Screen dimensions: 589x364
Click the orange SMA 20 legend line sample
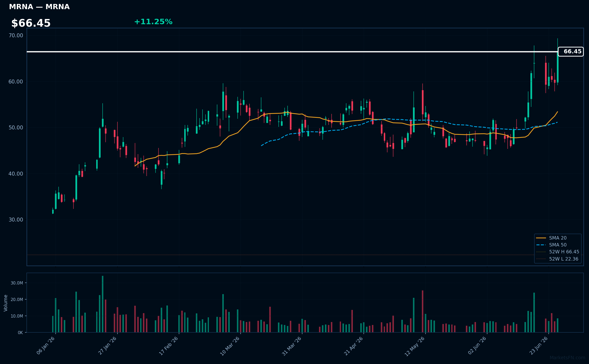click(x=541, y=238)
